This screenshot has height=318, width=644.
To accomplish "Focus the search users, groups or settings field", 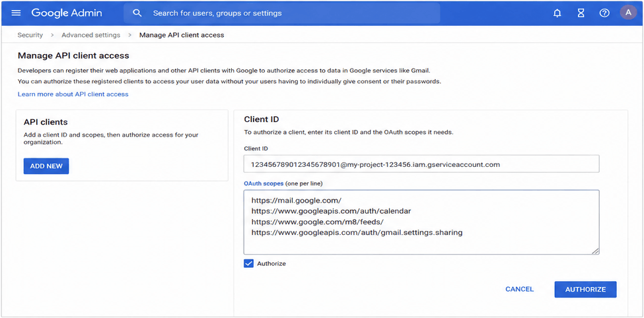I will click(282, 13).
